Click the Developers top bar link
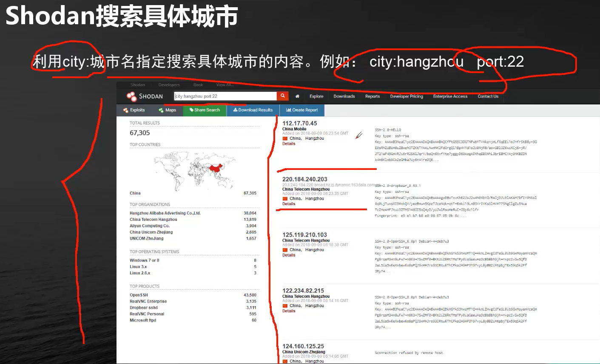The height and width of the screenshot is (364, 600). click(x=169, y=85)
